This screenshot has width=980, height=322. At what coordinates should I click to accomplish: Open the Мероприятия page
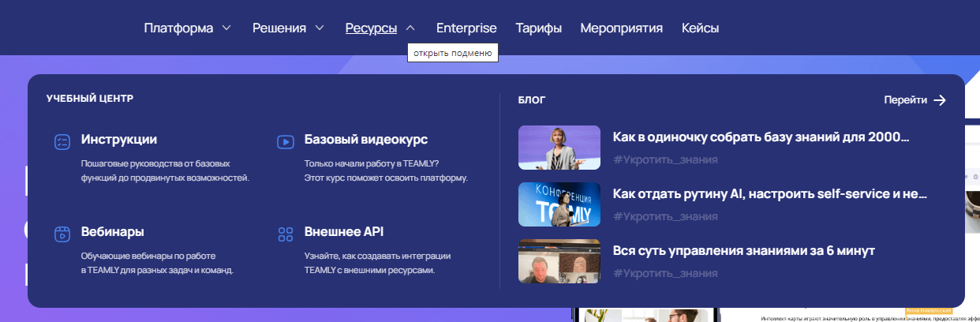pos(622,28)
